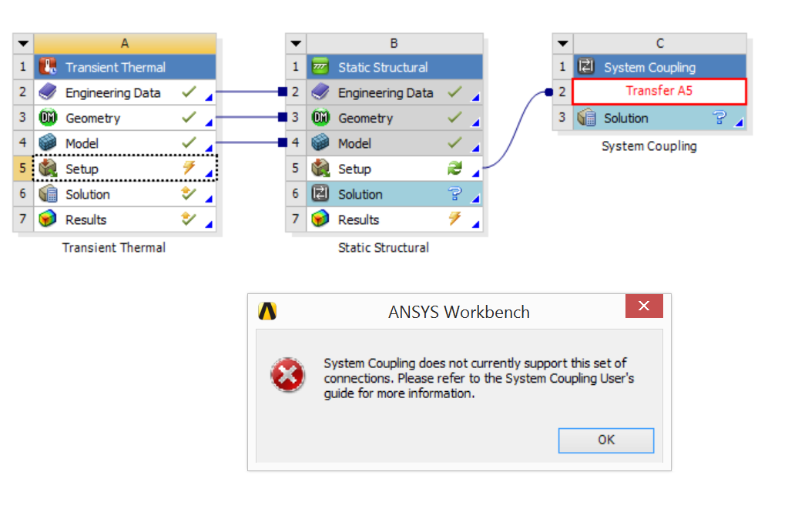This screenshot has width=788, height=532.
Task: Select the Solution label in system C
Action: click(x=626, y=118)
